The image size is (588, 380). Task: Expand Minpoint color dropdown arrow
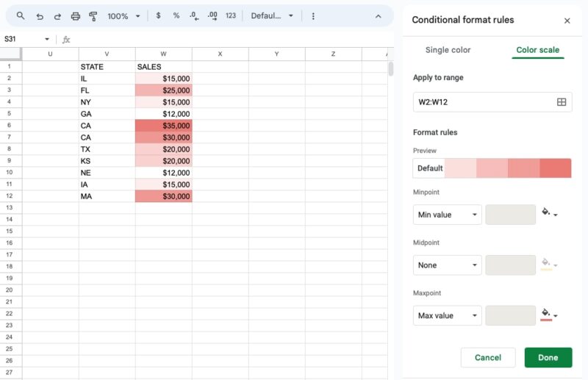[556, 215]
